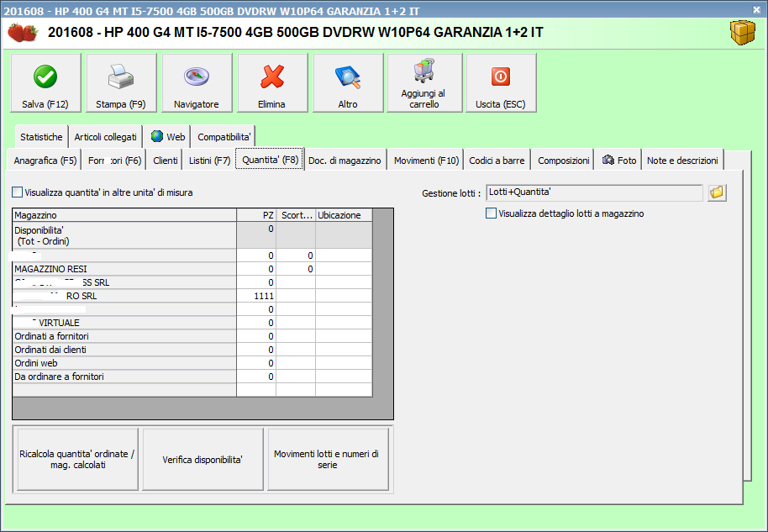Open the Note e descrizioni tab

pyautogui.click(x=682, y=161)
